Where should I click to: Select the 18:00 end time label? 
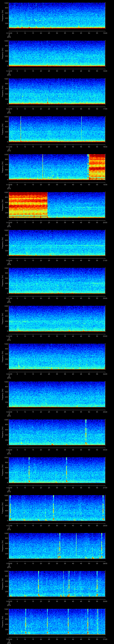tap(105, 147)
